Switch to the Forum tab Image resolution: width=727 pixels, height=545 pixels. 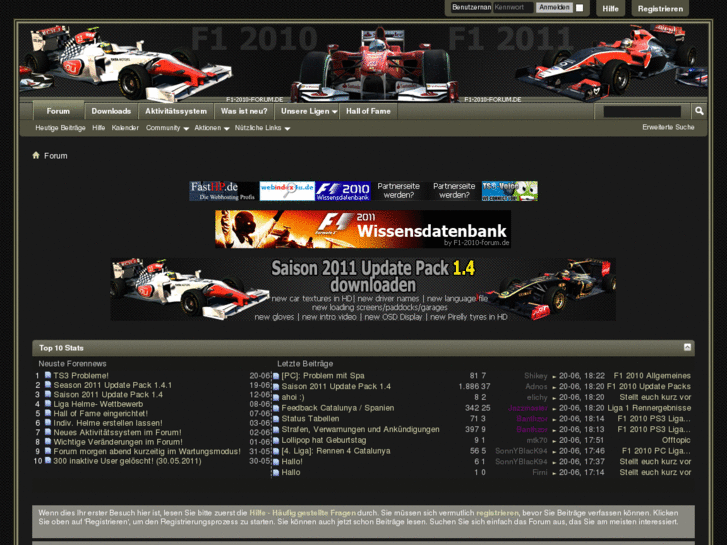(58, 111)
